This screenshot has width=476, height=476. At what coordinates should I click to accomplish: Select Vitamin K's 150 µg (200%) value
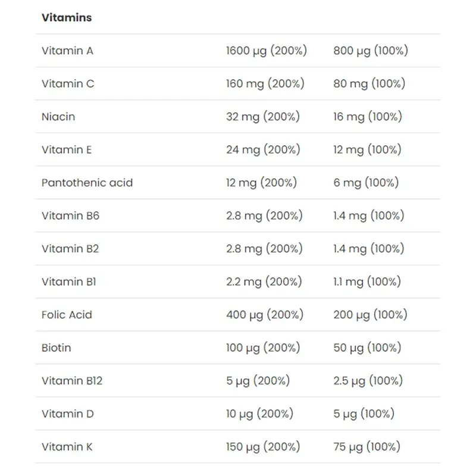coord(264,447)
